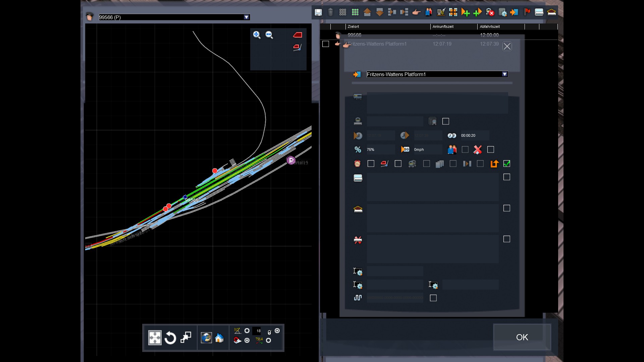Tick the checkbox beside the waveform ID field
The image size is (644, 362).
tap(433, 298)
